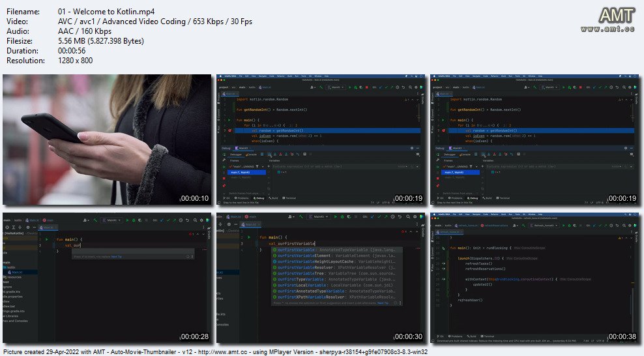Click the '00:00:10' timestamp overlay
This screenshot has width=644, height=356.
pyautogui.click(x=195, y=198)
